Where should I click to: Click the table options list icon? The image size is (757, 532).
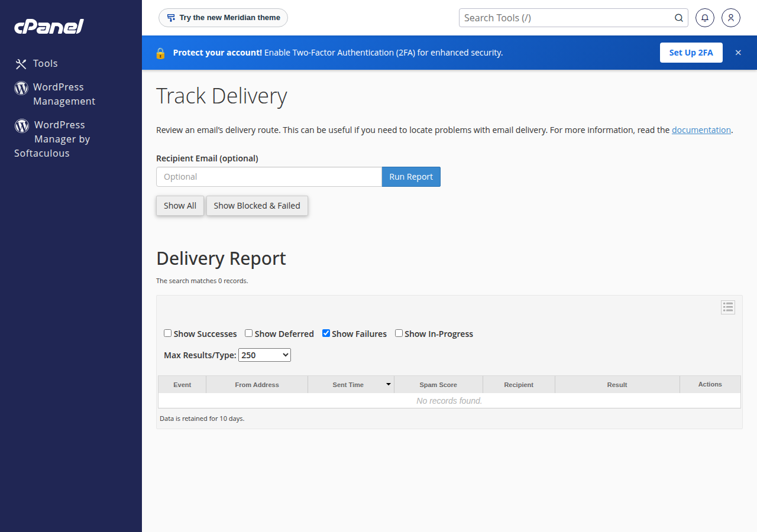pos(728,307)
